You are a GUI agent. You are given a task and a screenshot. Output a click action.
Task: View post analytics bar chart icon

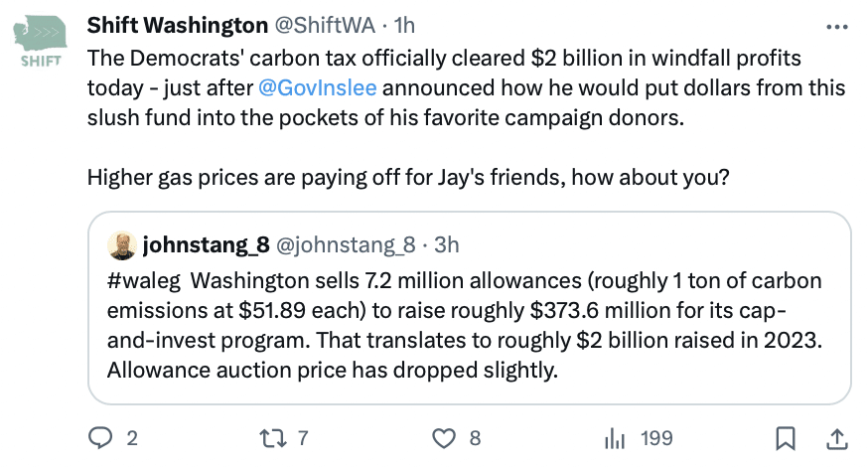point(615,437)
